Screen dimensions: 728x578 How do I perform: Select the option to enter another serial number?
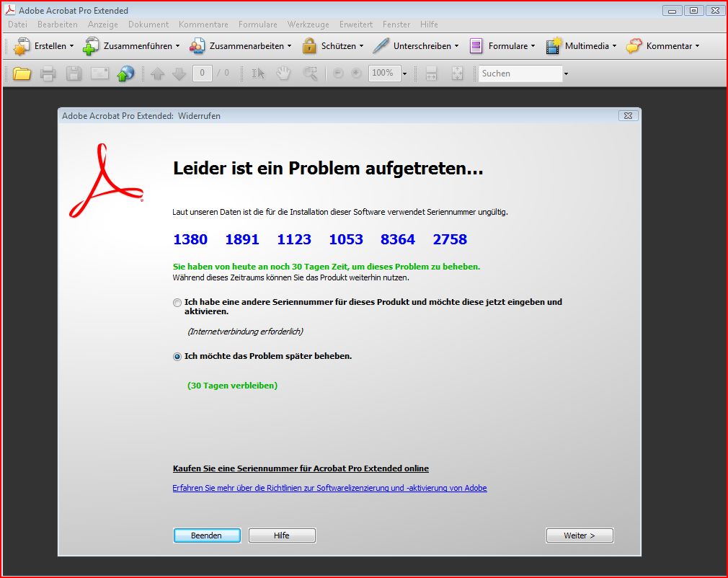[x=177, y=303]
